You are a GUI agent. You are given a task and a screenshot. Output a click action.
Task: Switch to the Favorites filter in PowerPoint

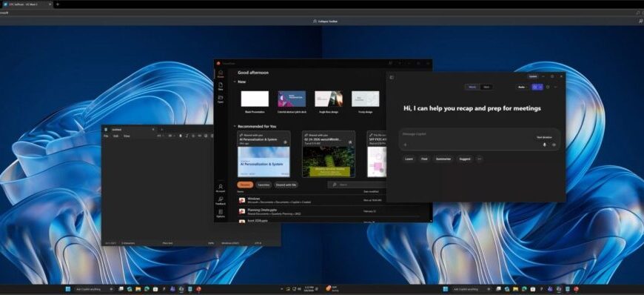tap(264, 185)
